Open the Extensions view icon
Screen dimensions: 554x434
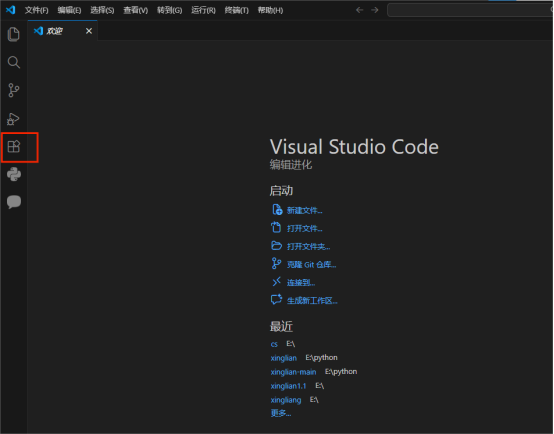click(x=14, y=146)
